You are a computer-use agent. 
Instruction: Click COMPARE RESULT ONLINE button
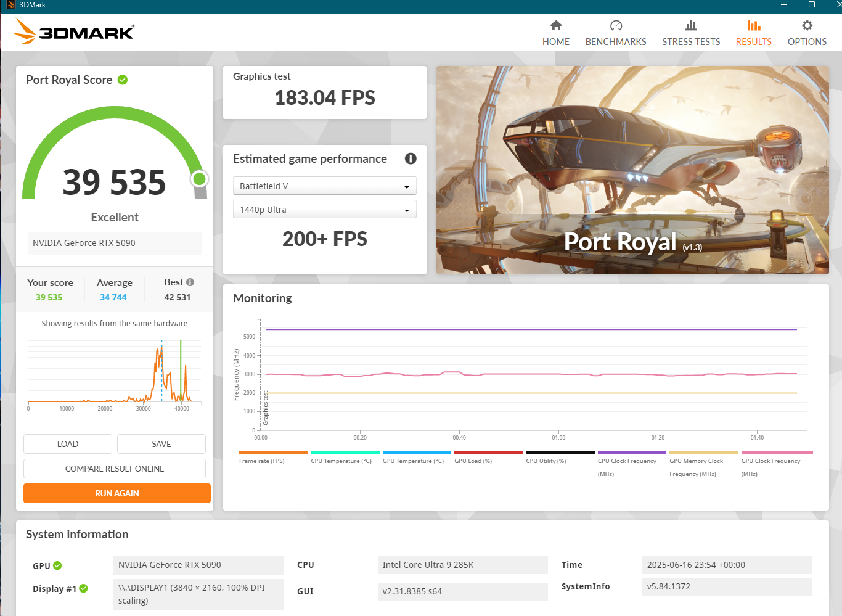[115, 469]
